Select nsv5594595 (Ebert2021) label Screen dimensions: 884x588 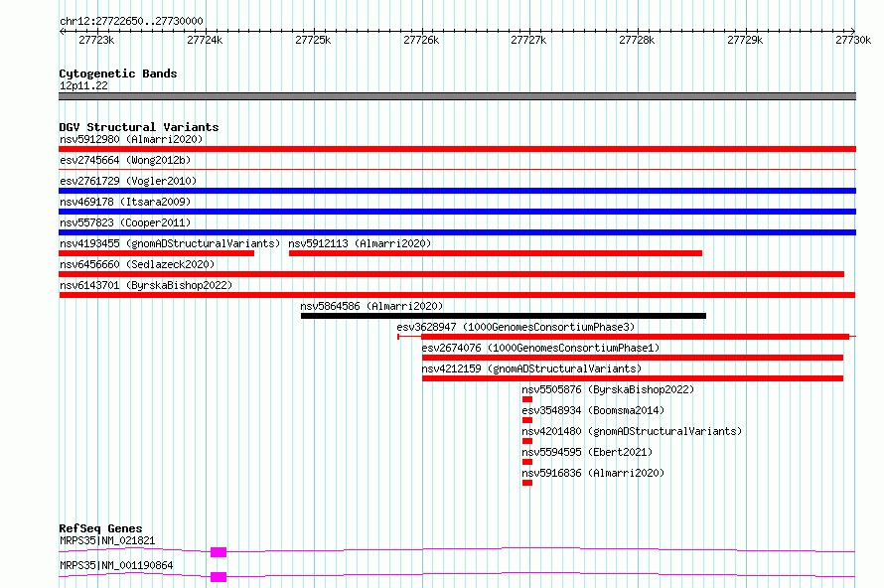[x=587, y=452]
